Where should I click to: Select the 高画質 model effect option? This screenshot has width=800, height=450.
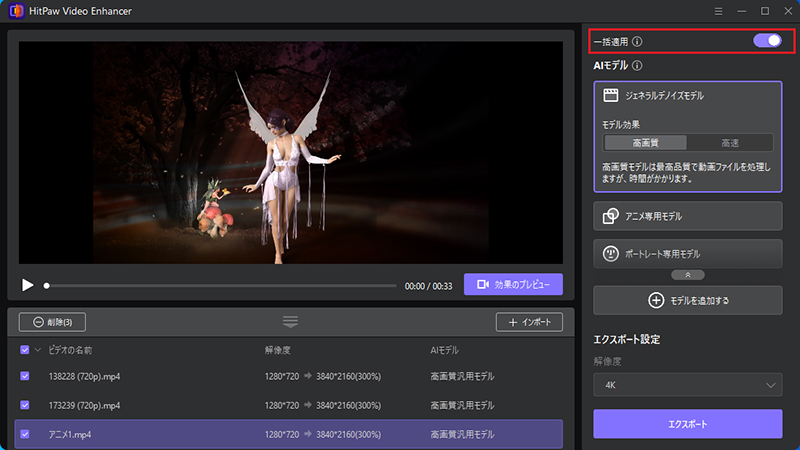(645, 143)
